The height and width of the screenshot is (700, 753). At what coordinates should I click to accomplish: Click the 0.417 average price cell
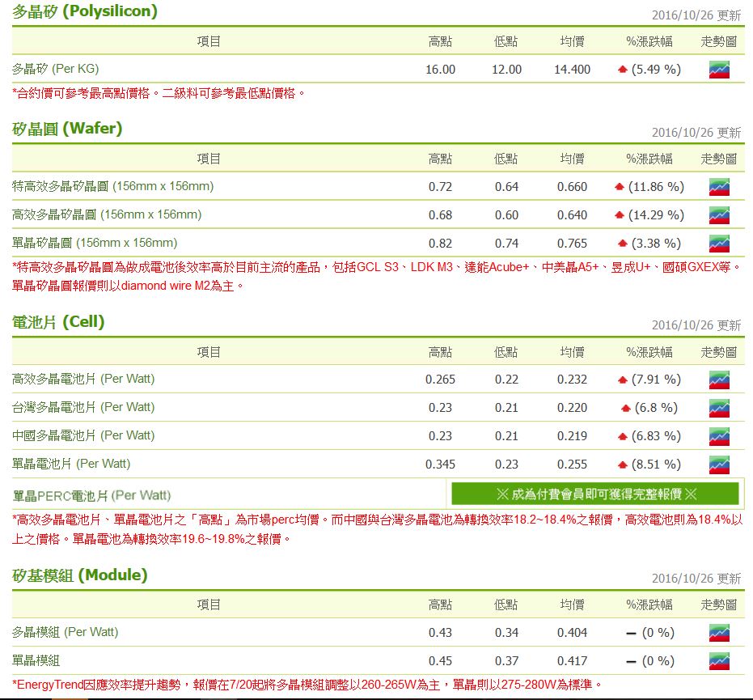point(572,661)
